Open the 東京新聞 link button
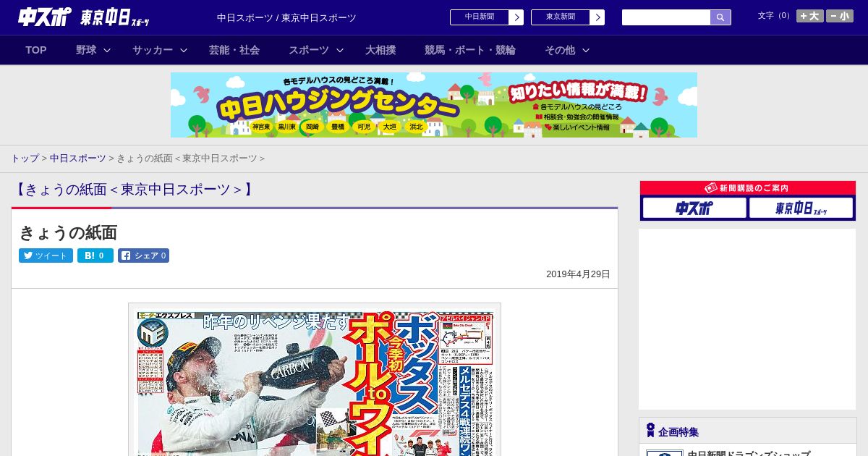The height and width of the screenshot is (456, 868). 560,17
